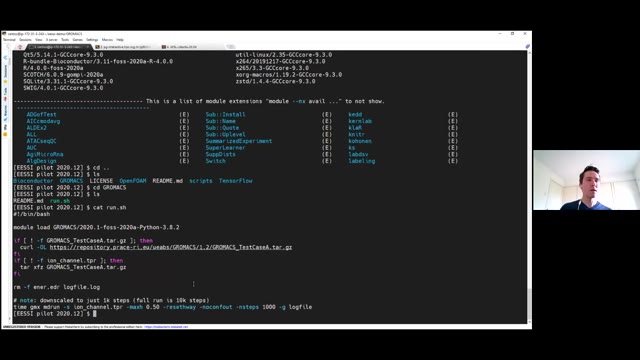Click the '#!/bin/bash' shebang line

pos(32,214)
